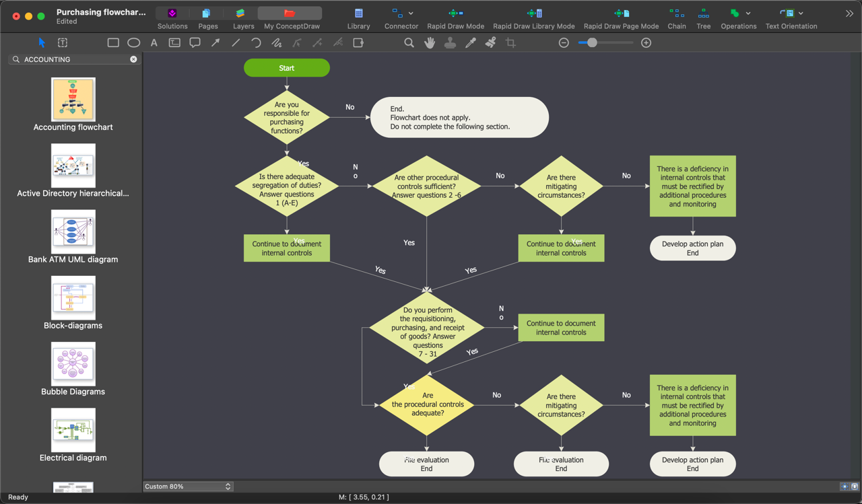
Task: Click the Connector tool icon
Action: coord(397,13)
